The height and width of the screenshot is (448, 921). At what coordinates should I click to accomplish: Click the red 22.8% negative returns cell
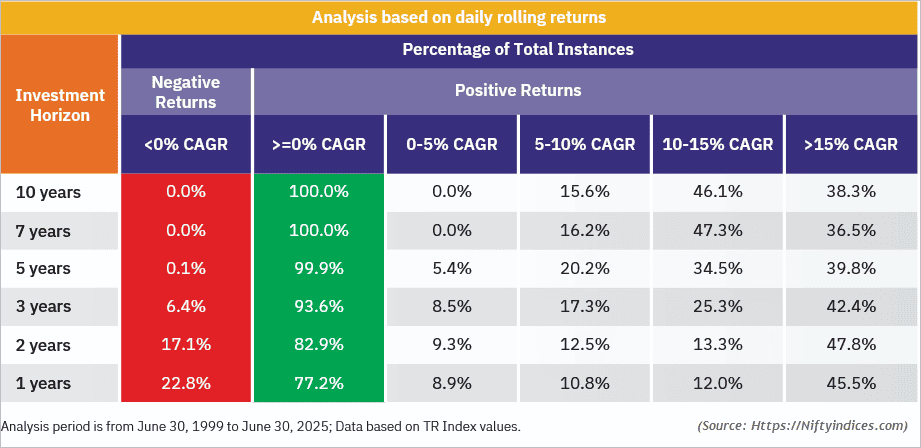(x=186, y=384)
